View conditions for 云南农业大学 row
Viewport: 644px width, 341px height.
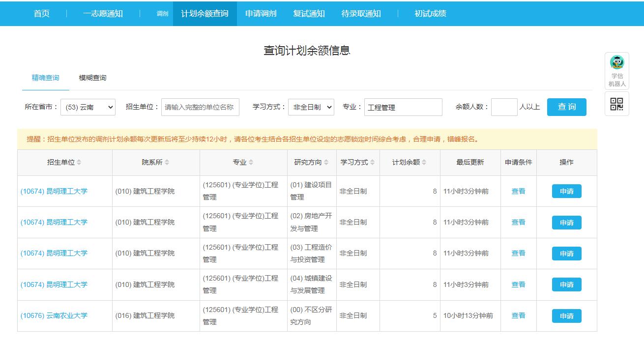[519, 315]
